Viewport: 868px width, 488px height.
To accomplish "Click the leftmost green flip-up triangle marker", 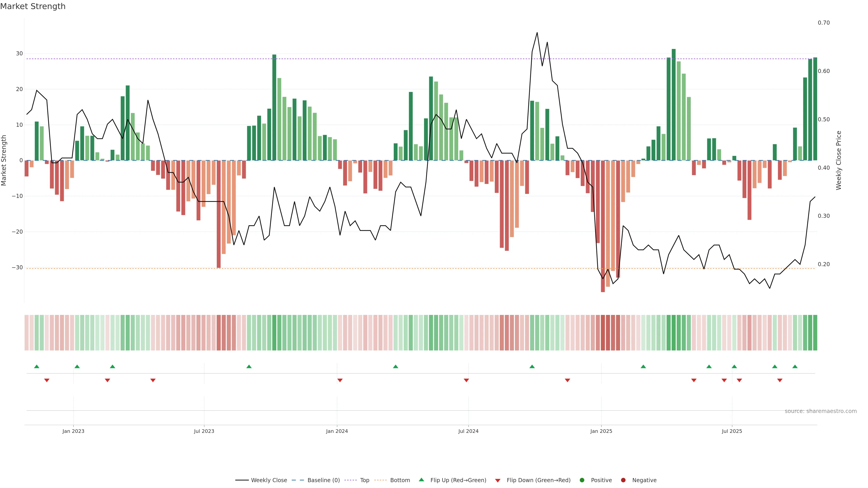I will (x=37, y=366).
